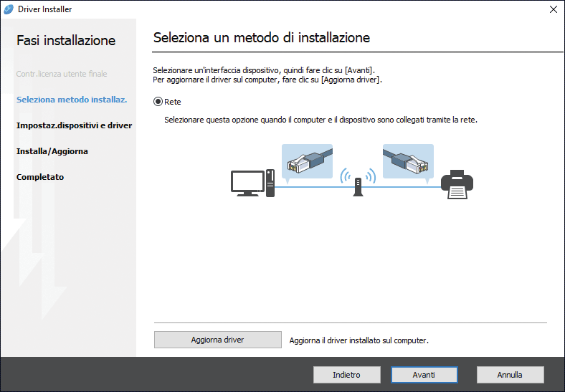Select the Completato step
Screen dimensions: 565x392
[x=40, y=177]
